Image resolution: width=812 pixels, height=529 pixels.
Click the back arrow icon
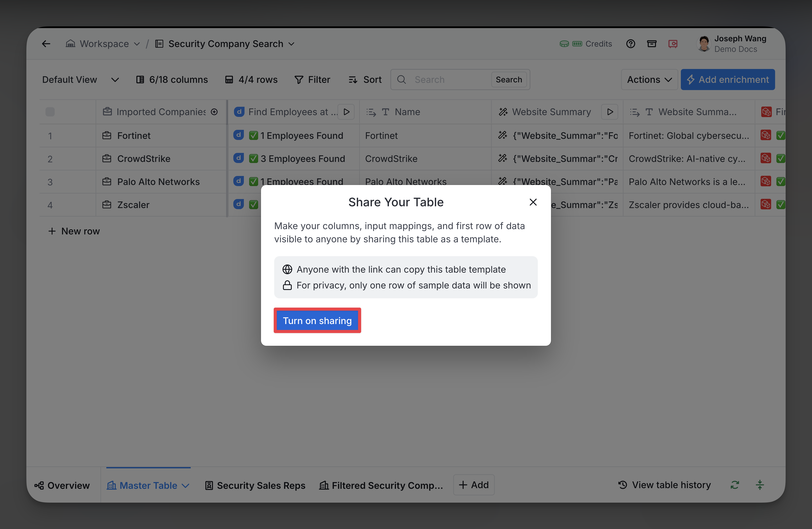[46, 44]
